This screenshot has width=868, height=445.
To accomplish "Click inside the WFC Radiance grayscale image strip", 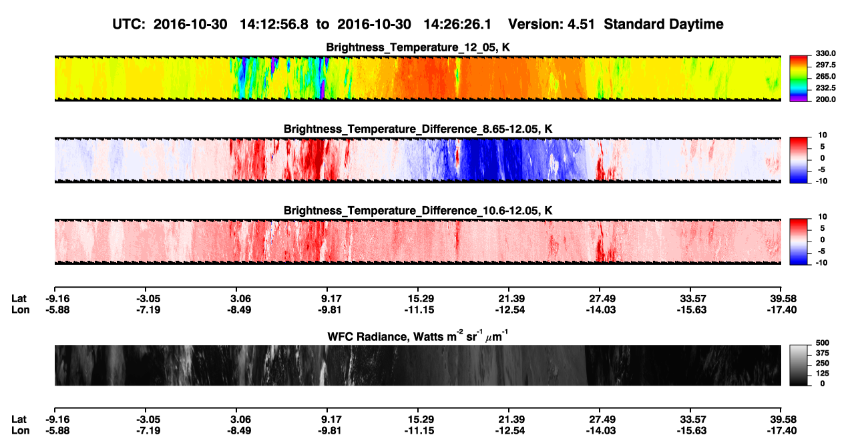I will click(x=417, y=366).
